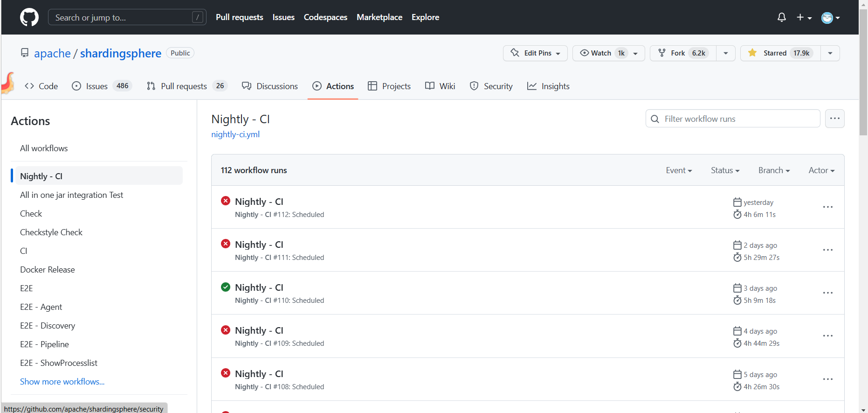Viewport: 868px width, 413px height.
Task: Open Marketplace in top navigation
Action: coord(379,17)
